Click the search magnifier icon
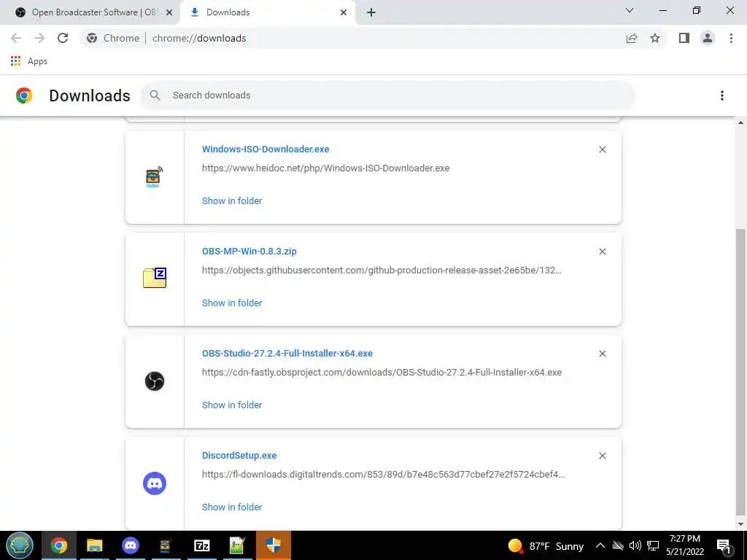 tap(155, 96)
